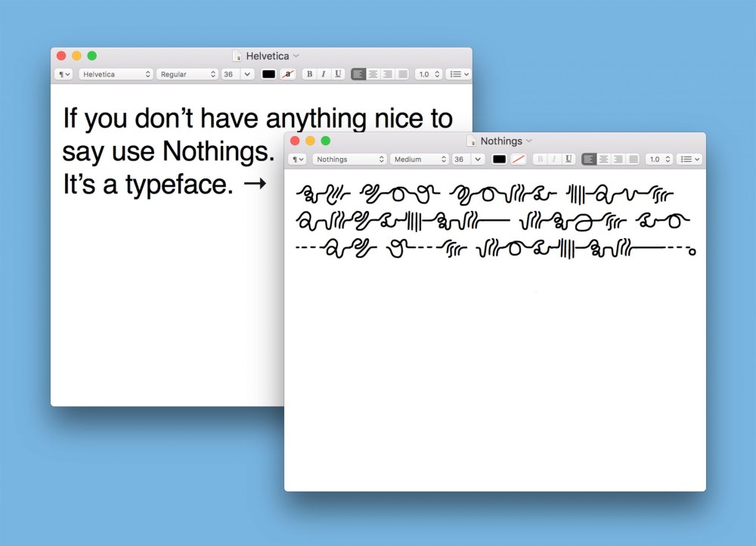The image size is (756, 546).
Task: Toggle Italic in the Helvetica window
Action: coord(323,74)
